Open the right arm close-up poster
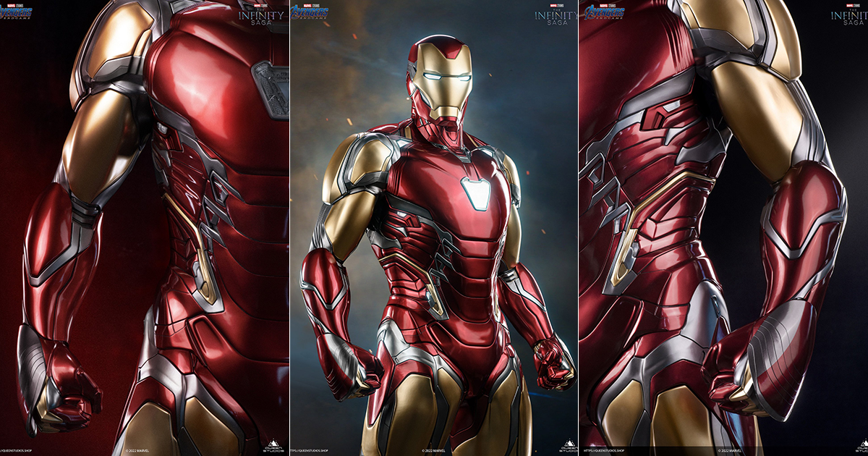The height and width of the screenshot is (456, 868). tap(723, 228)
